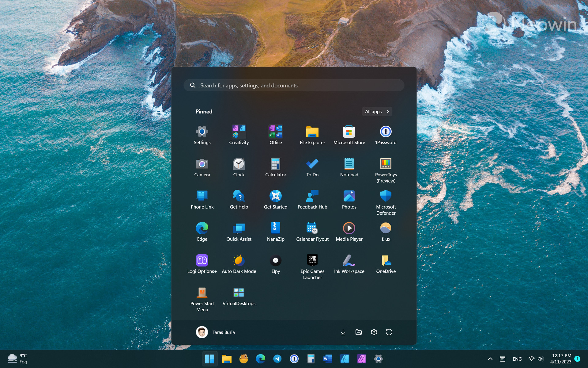
Task: Expand All apps list
Action: click(377, 111)
